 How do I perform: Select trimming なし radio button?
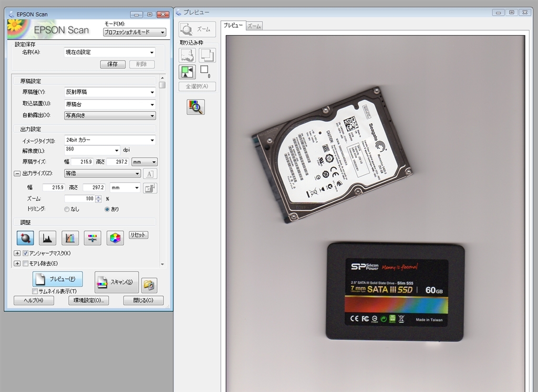coord(67,209)
